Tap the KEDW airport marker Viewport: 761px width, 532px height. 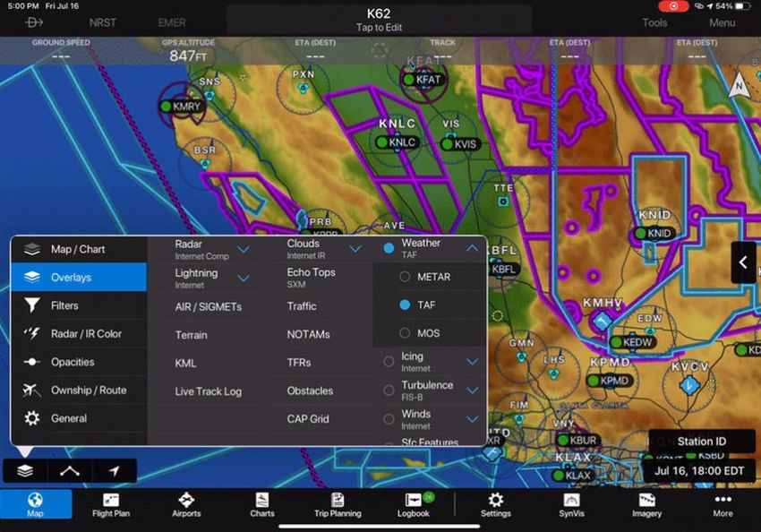pyautogui.click(x=632, y=342)
